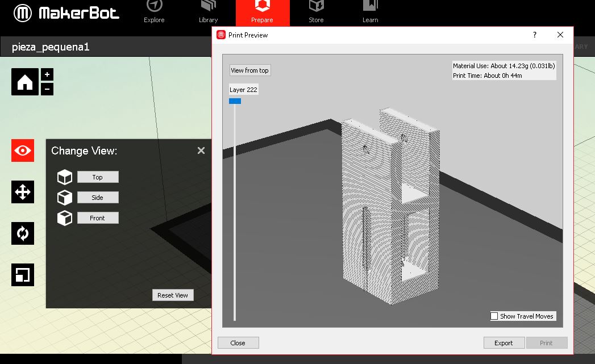Click the pieza_pequena1 file name
The height and width of the screenshot is (364, 595).
pos(51,47)
